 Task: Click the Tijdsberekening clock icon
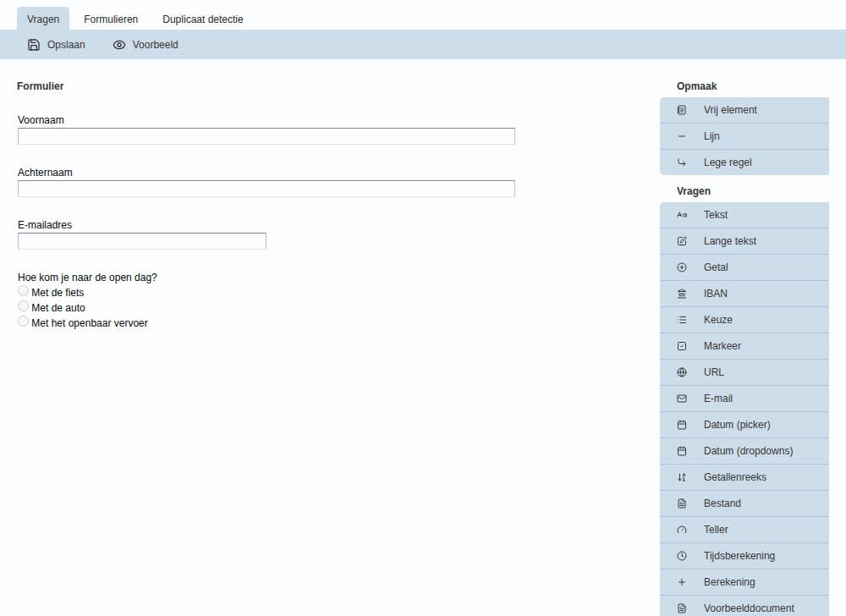click(x=682, y=556)
